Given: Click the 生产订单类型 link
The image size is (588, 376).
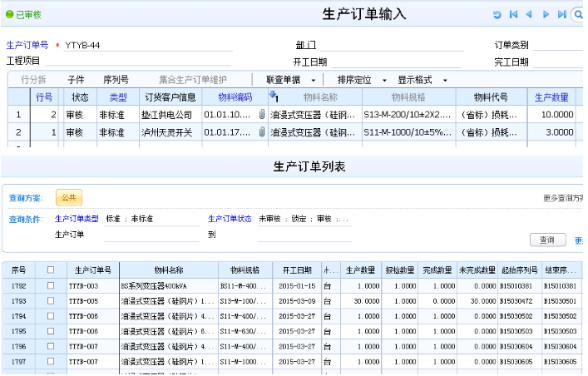Looking at the screenshot, I should pyautogui.click(x=77, y=219).
